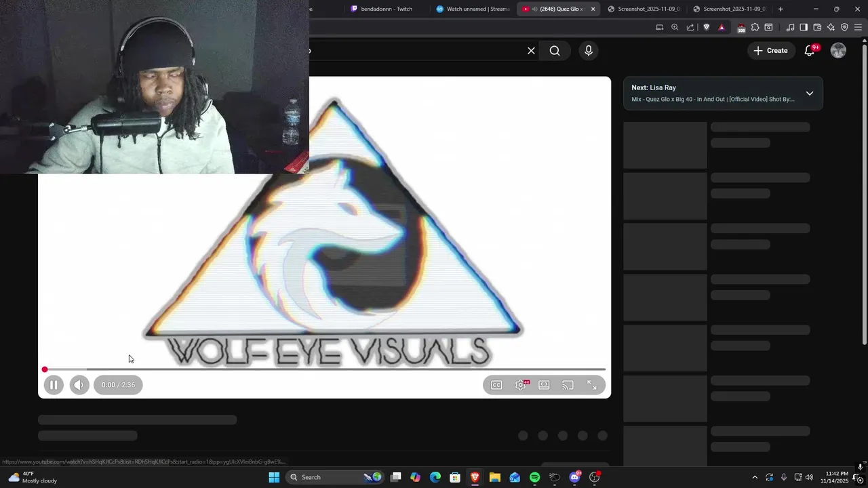Toggle the browser sidebar panel
The width and height of the screenshot is (868, 488).
pyautogui.click(x=804, y=27)
